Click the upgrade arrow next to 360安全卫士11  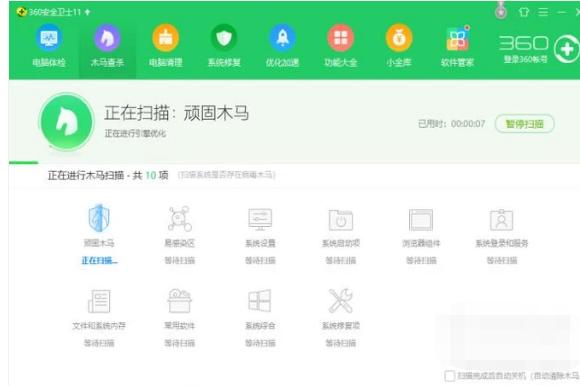coord(87,12)
